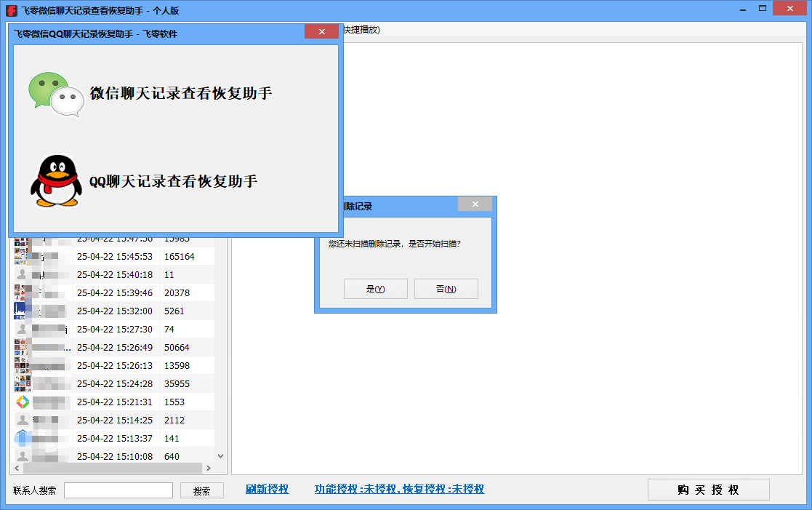Screen dimensions: 812x510
Task: Click time 25-04-22 15:10:08
Action: coord(115,456)
